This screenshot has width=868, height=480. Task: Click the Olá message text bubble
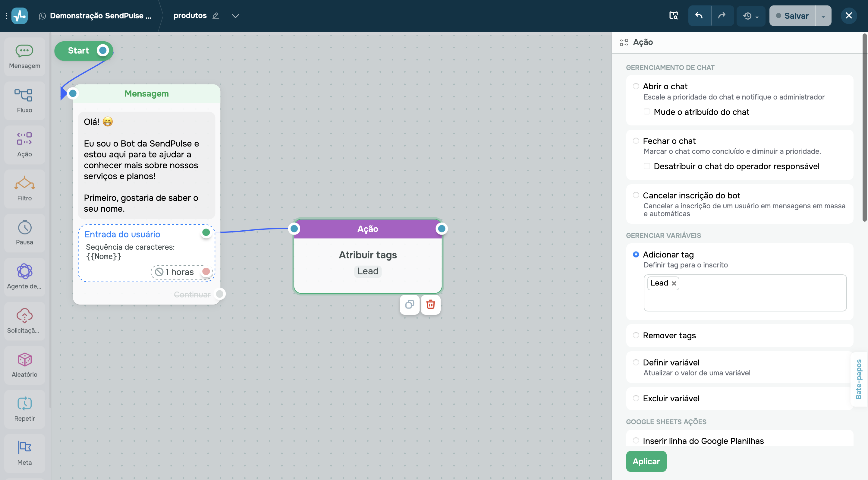pyautogui.click(x=146, y=165)
